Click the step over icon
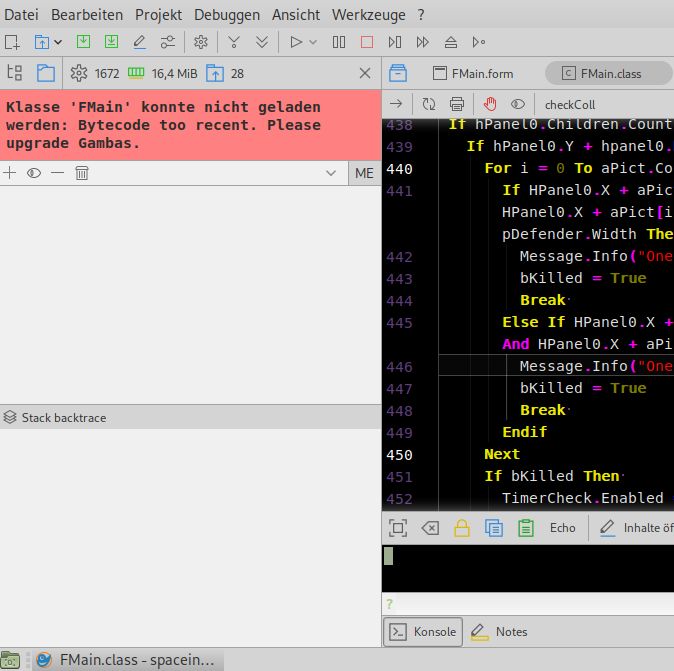Screen dimensions: 674x671 coord(395,42)
